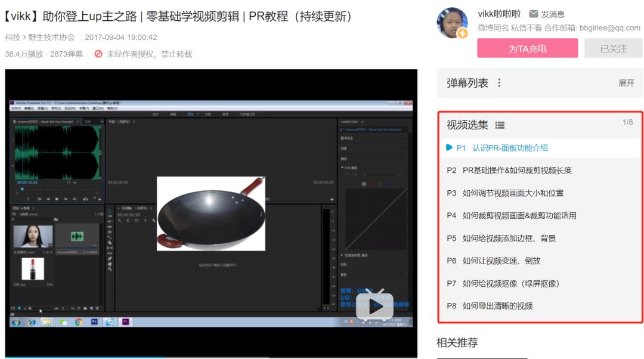This screenshot has width=644, height=359.
Task: Click the 视频选集 list-view icon
Action: click(499, 125)
